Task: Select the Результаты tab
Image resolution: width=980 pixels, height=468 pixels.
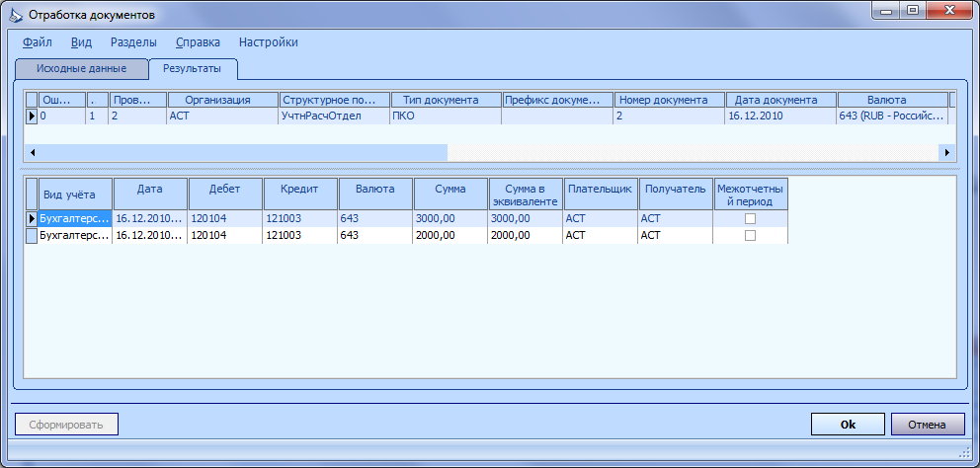Action: tap(192, 69)
